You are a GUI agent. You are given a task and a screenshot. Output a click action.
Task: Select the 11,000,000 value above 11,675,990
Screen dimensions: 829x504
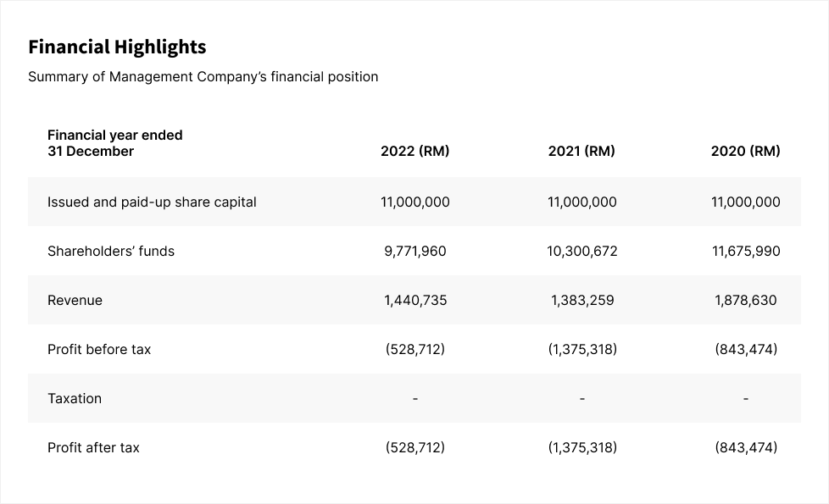coord(746,202)
